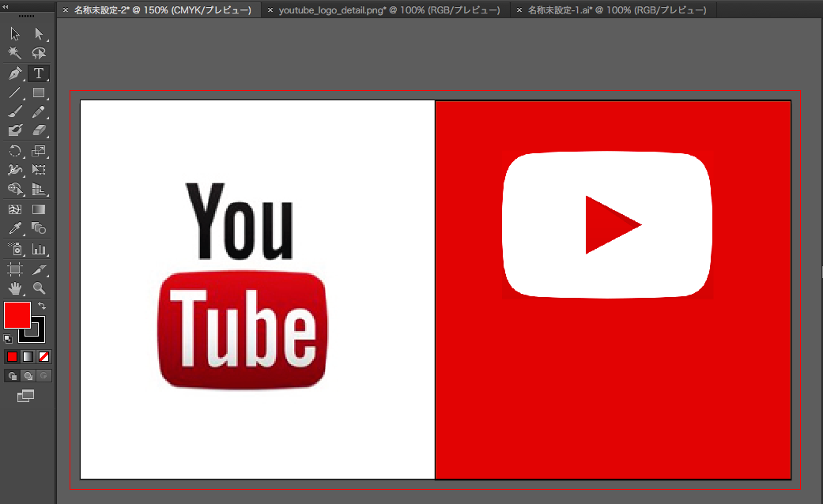Collapse the tools panel with double arrows

[x=6, y=7]
